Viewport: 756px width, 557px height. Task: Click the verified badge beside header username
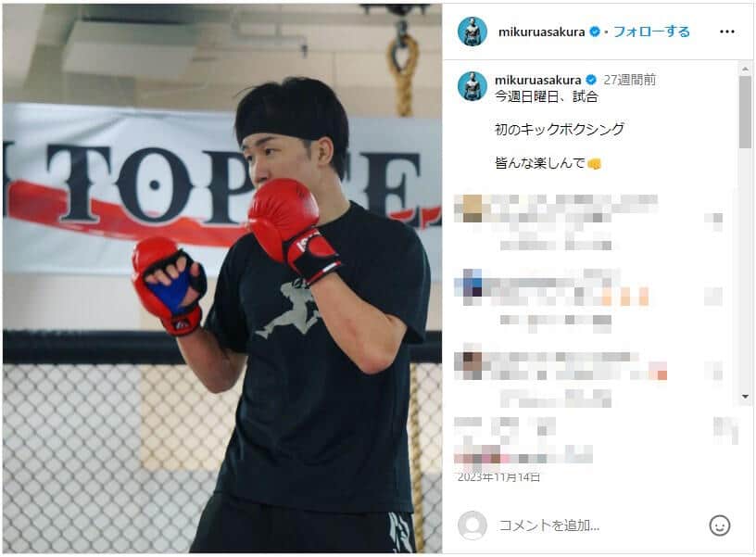(x=595, y=32)
